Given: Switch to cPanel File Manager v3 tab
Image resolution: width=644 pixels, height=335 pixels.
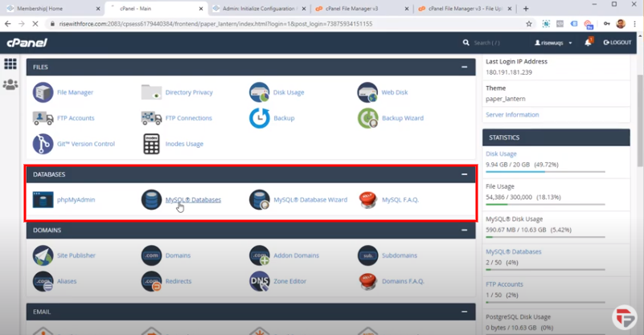Looking at the screenshot, I should point(358,9).
